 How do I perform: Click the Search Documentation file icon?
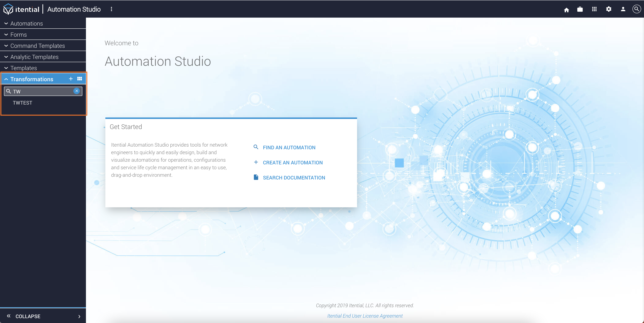click(256, 177)
